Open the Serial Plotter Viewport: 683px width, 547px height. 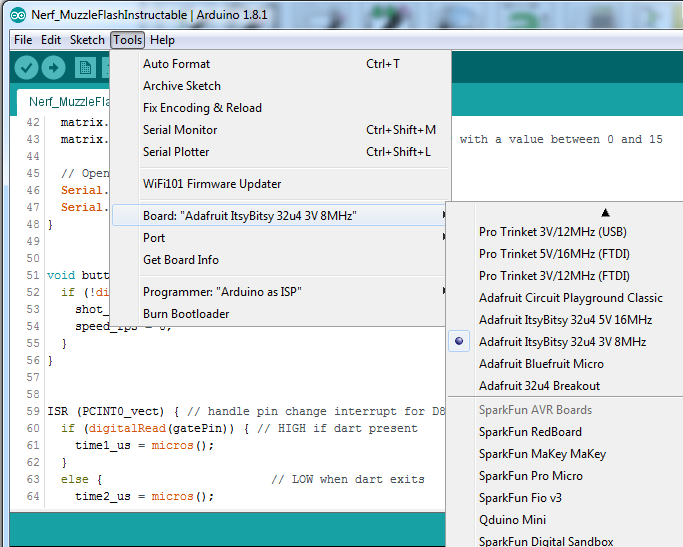(281, 152)
